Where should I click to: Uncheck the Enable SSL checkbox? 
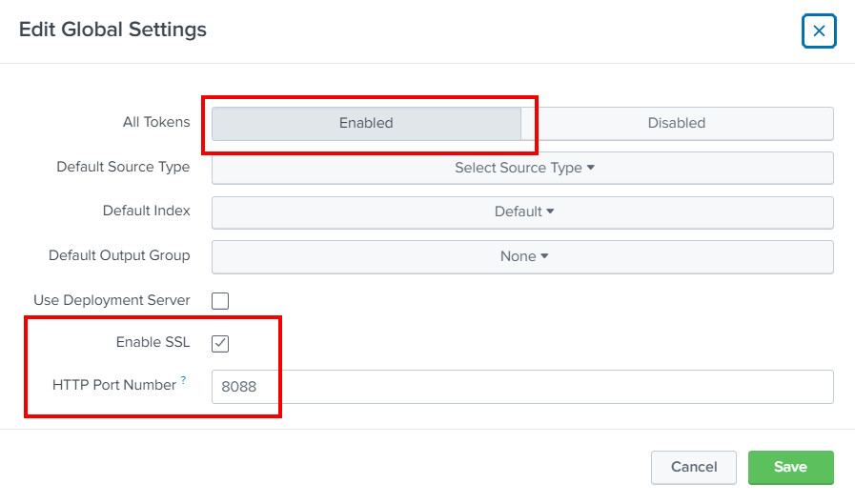point(220,343)
